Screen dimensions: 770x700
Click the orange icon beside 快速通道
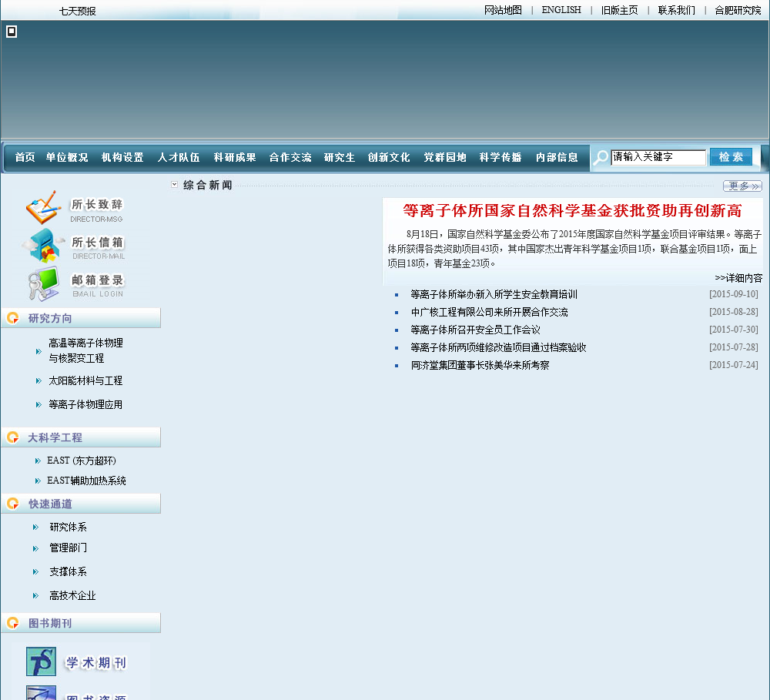[x=13, y=504]
